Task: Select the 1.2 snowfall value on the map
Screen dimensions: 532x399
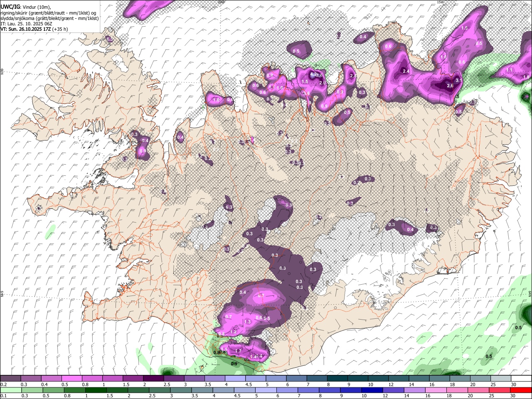Action: [233, 332]
